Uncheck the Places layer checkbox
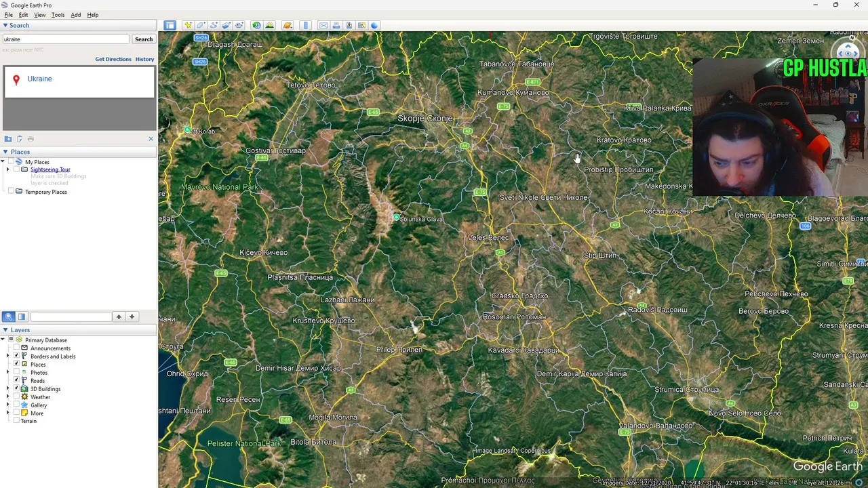Image resolution: width=868 pixels, height=488 pixels. (x=16, y=364)
